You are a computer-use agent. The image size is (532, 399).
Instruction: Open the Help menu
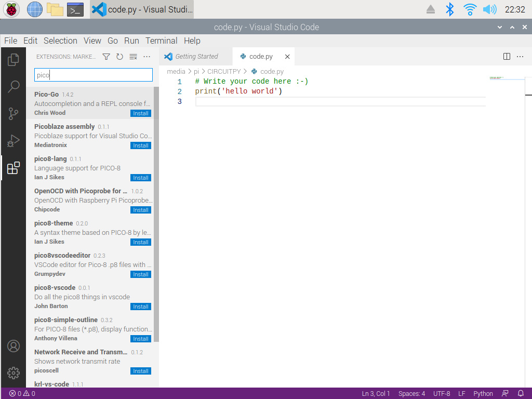click(192, 41)
